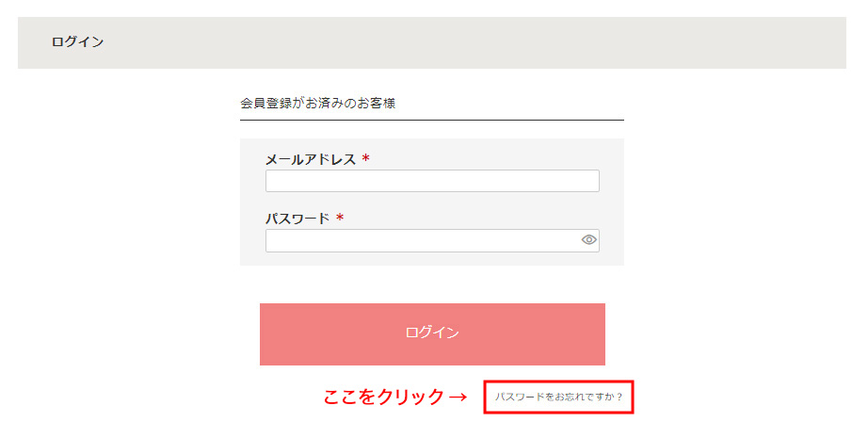Select the ログイン page title in header
868x422 pixels.
point(77,42)
